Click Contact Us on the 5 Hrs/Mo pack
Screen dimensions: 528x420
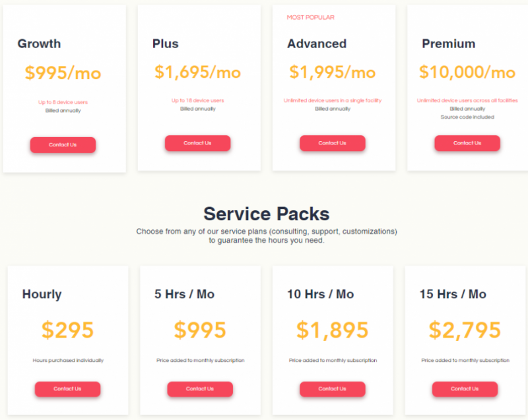(200, 389)
